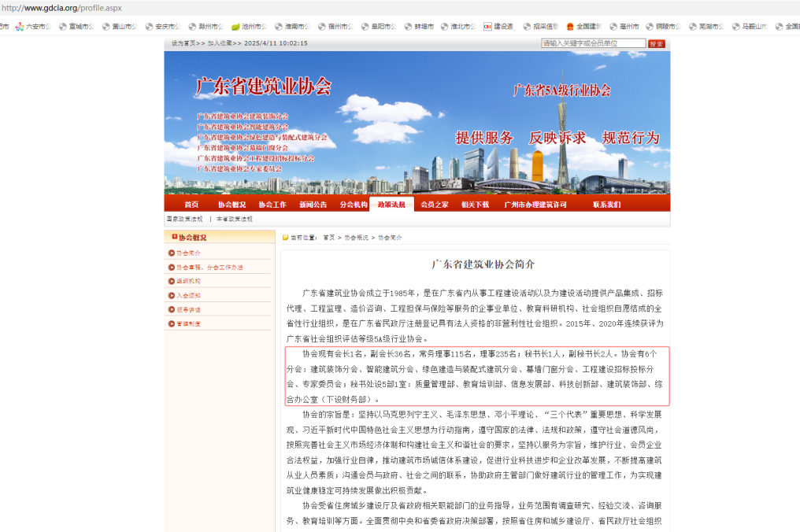Open the 会员之家 menu item

click(434, 205)
